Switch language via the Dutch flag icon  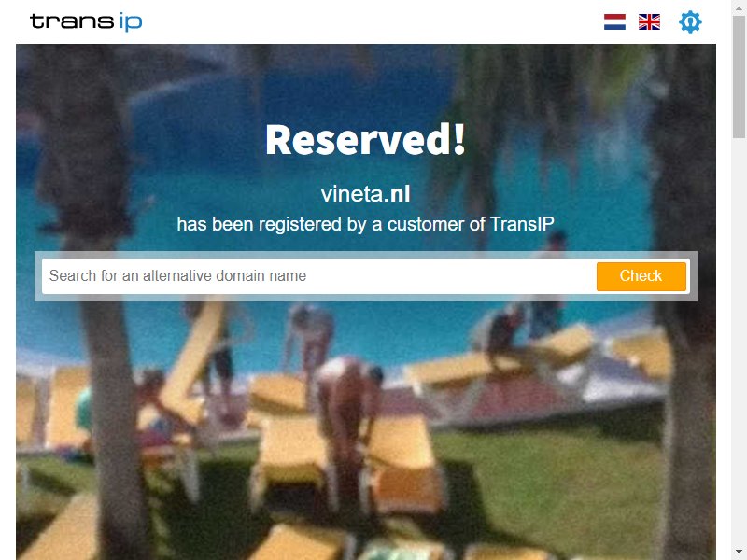(614, 21)
